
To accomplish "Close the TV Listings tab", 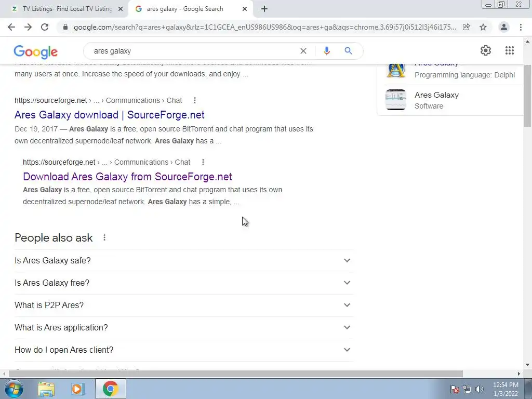I will 121,9.
